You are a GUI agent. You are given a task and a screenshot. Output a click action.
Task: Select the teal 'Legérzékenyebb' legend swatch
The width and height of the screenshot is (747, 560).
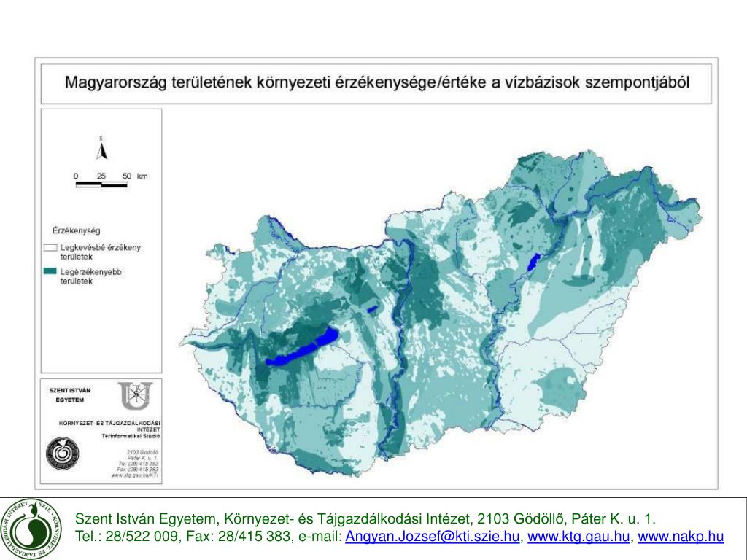(50, 271)
